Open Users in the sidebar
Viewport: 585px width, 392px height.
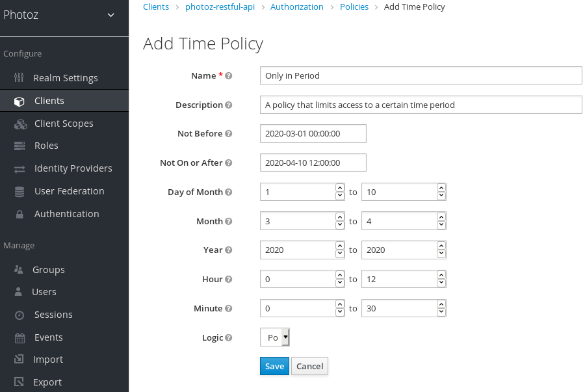click(44, 292)
